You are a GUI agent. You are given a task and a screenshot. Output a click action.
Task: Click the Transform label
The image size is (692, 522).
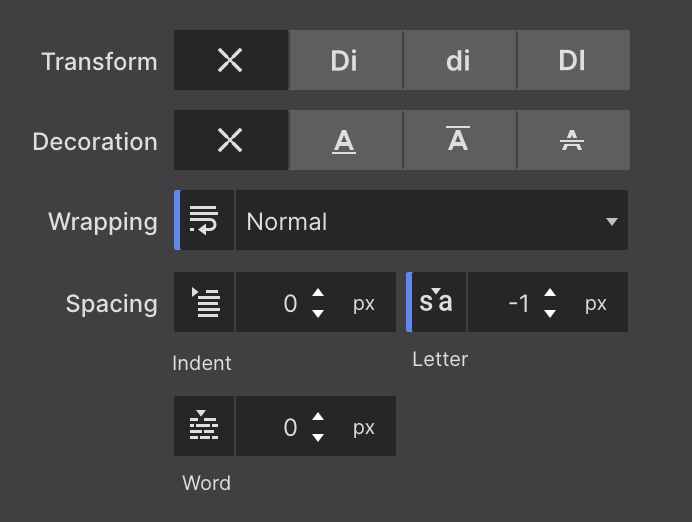pos(99,61)
